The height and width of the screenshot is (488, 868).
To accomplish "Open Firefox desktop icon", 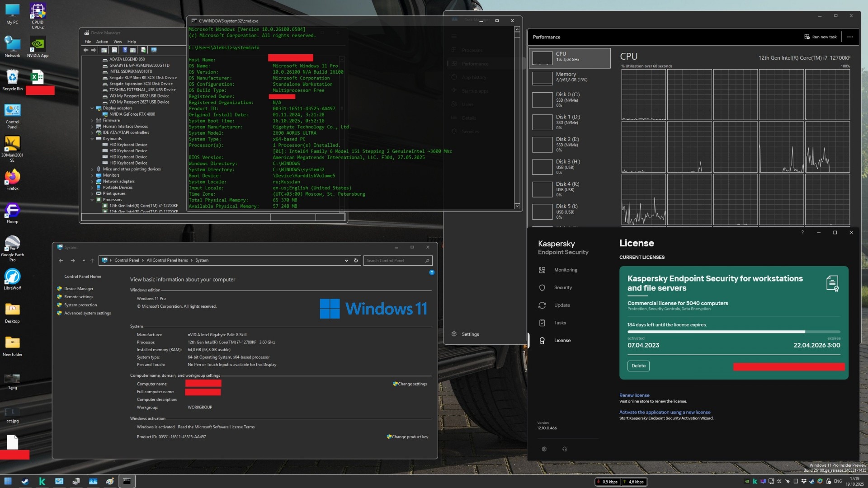I will [12, 180].
